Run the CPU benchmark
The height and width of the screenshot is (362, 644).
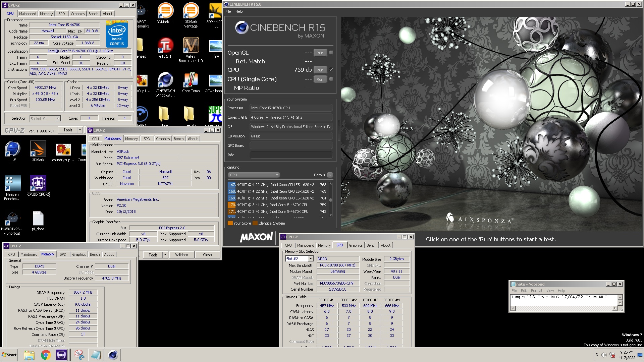[320, 70]
